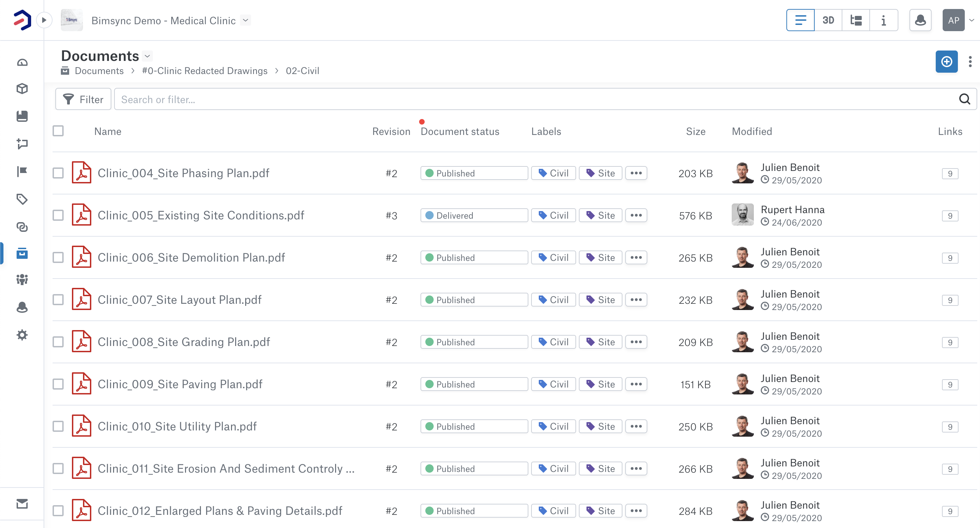Open the 3D models cube icon
980x528 pixels.
coord(22,89)
